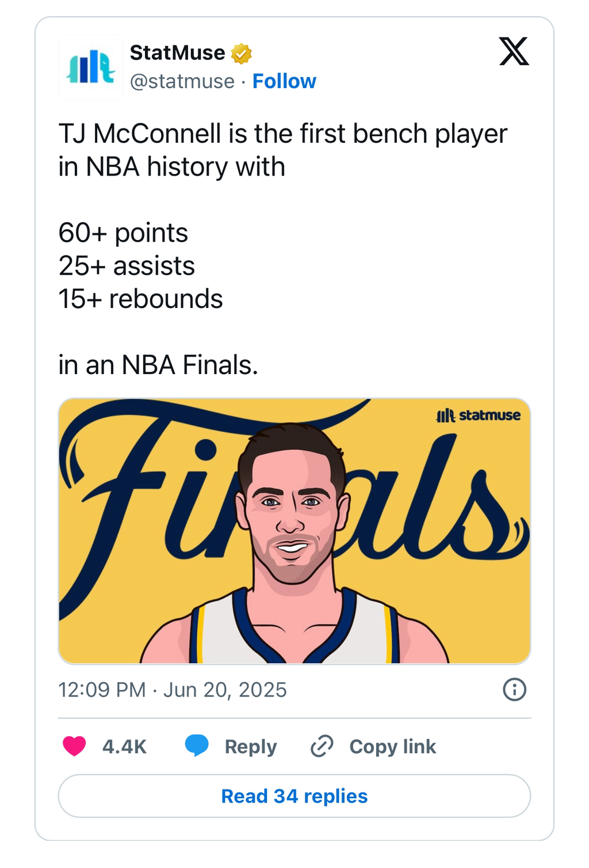Click the Copy link text
This screenshot has height=868, width=589.
(392, 747)
